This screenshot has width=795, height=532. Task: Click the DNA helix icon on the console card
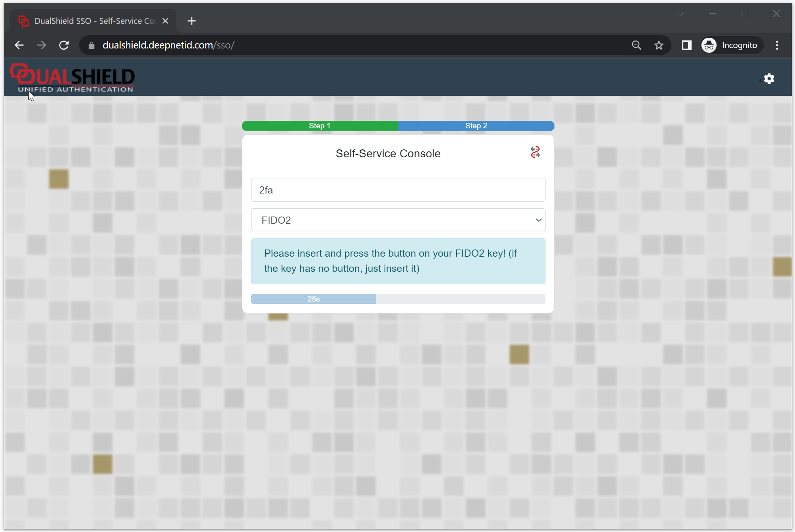click(535, 152)
